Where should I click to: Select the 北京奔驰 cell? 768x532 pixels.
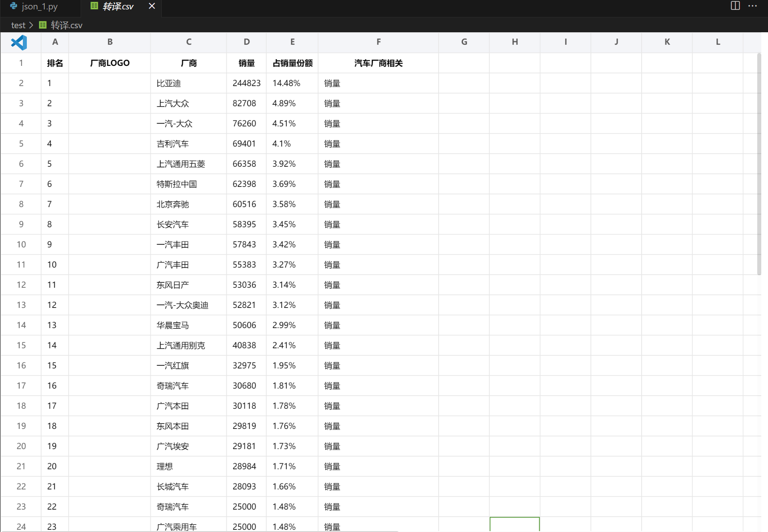click(189, 204)
